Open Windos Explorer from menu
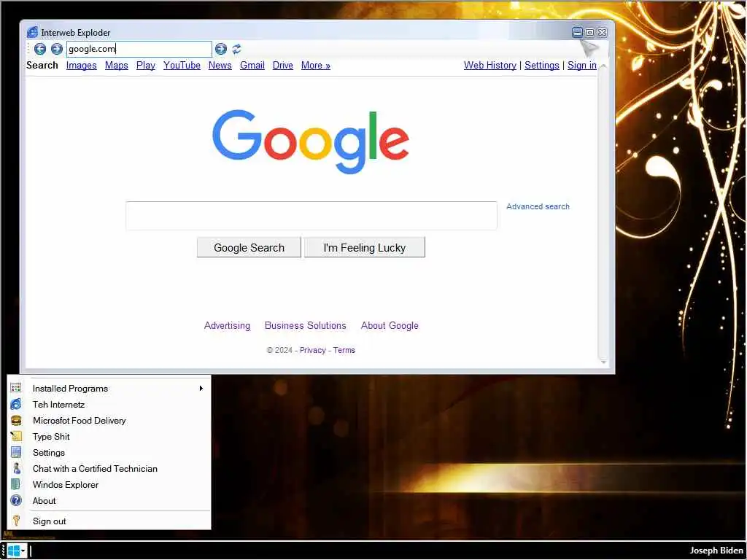 click(109, 484)
